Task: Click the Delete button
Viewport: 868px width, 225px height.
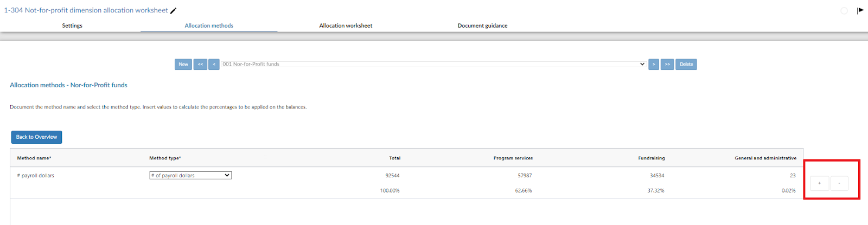Action: [686, 65]
